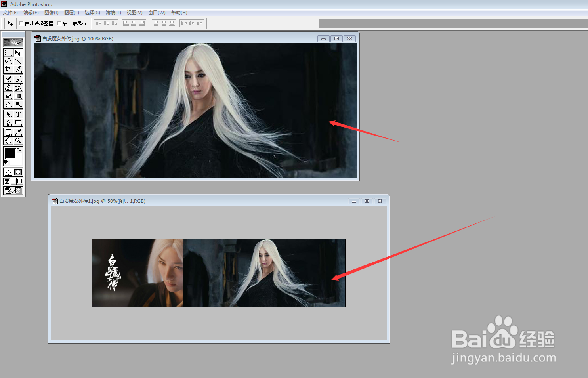Select the Zoom tool

[x=18, y=141]
